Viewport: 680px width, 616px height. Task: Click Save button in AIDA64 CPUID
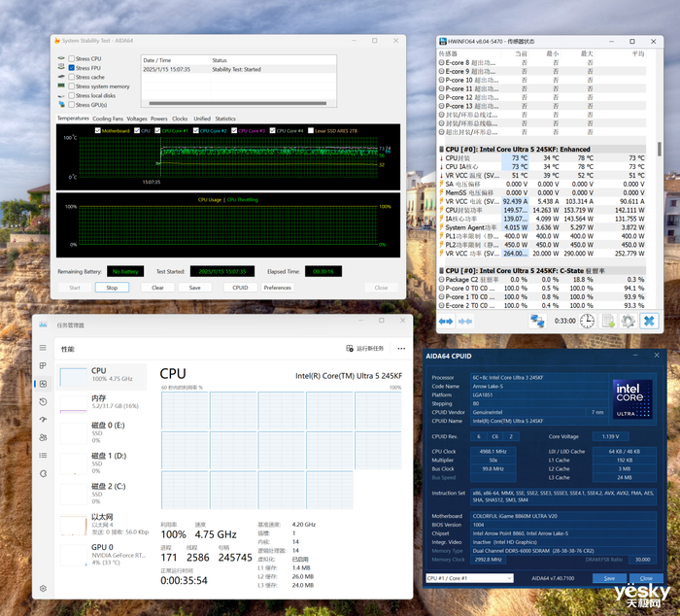click(x=609, y=578)
